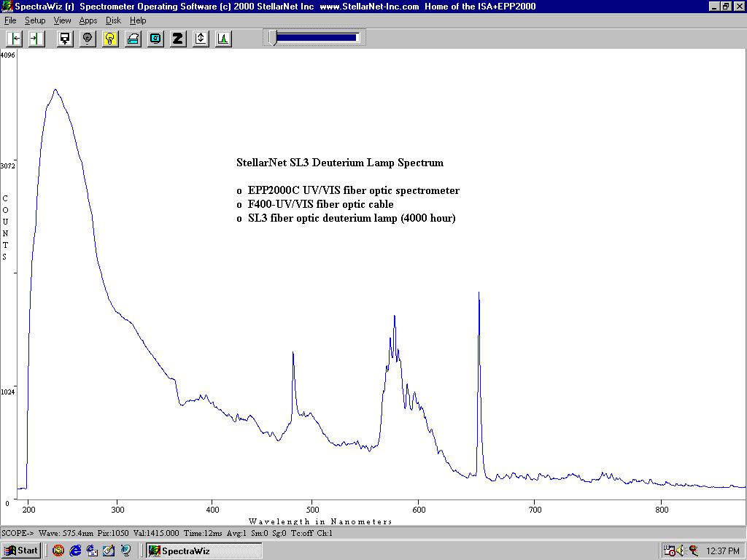The image size is (747, 560).
Task: Click the dark blue slider bar
Action: point(317,38)
